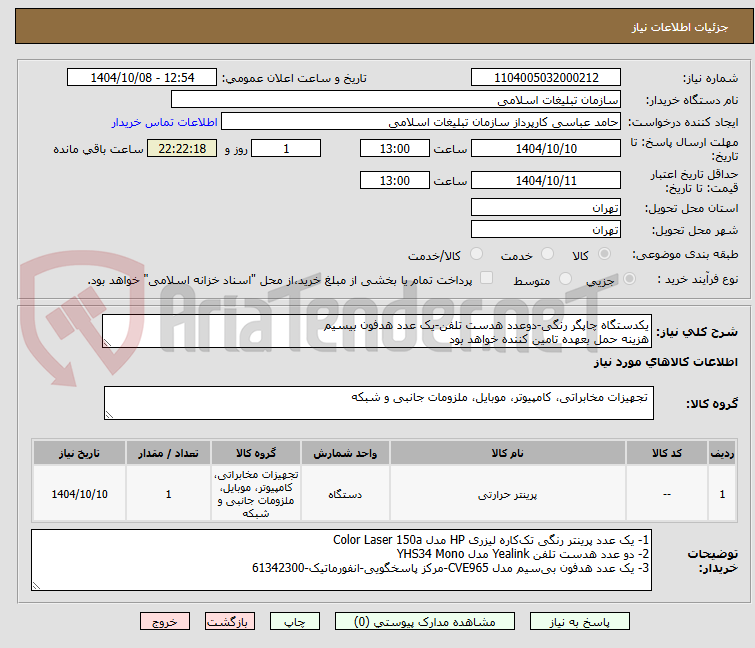Click the 1404/10/10 date cell in table

tap(79, 494)
